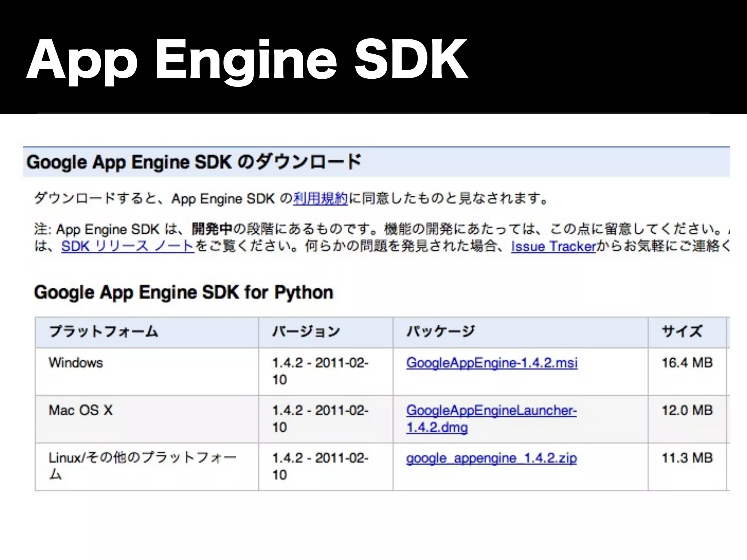This screenshot has width=747, height=560.
Task: Click the パッケージ column header
Action: pos(441,331)
